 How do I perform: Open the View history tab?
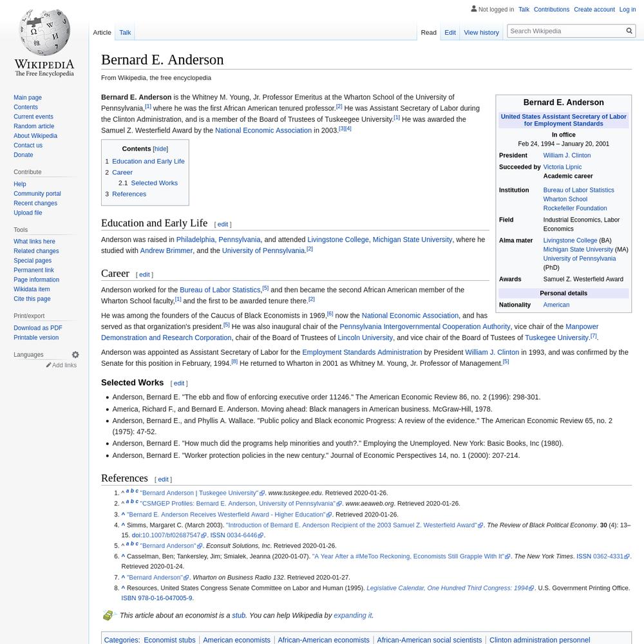click(x=481, y=32)
